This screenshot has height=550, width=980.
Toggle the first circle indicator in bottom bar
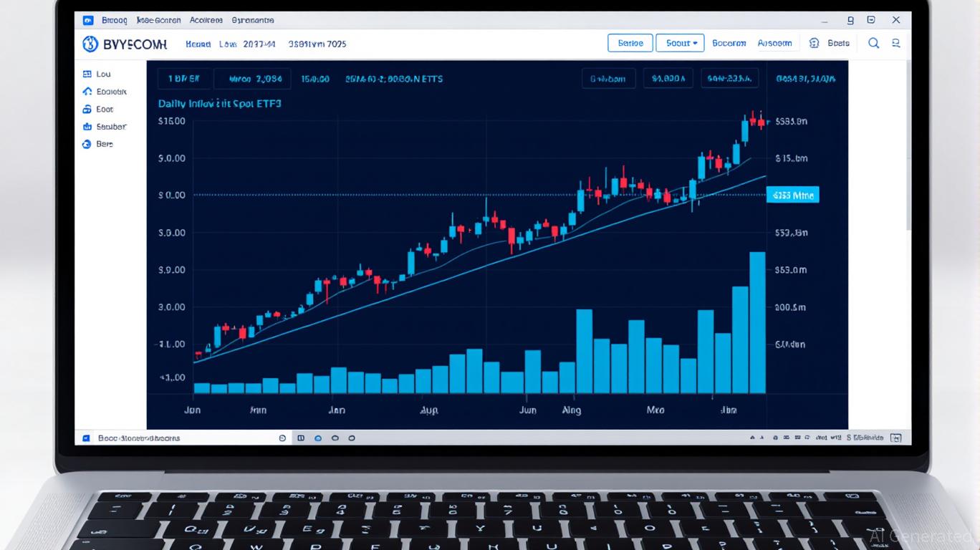[282, 438]
